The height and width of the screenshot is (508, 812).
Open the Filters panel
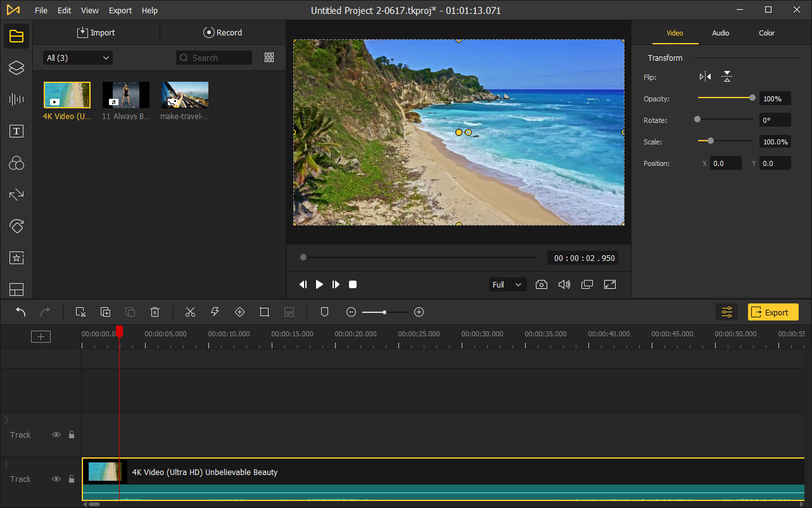tap(16, 163)
